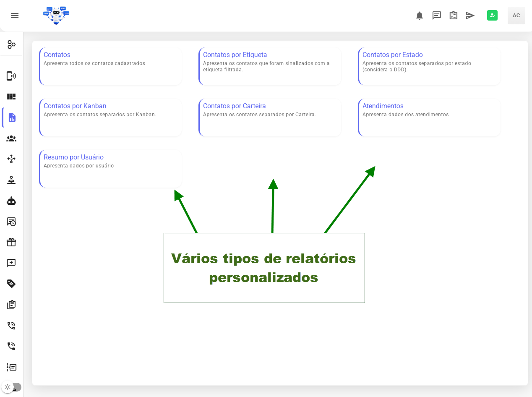The width and height of the screenshot is (532, 397).
Task: Open the gift box sidebar icon
Action: (11, 242)
